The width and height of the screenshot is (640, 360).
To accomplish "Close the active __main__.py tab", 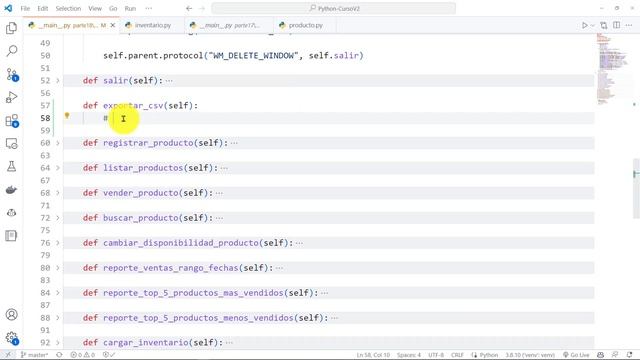I will coord(113,25).
